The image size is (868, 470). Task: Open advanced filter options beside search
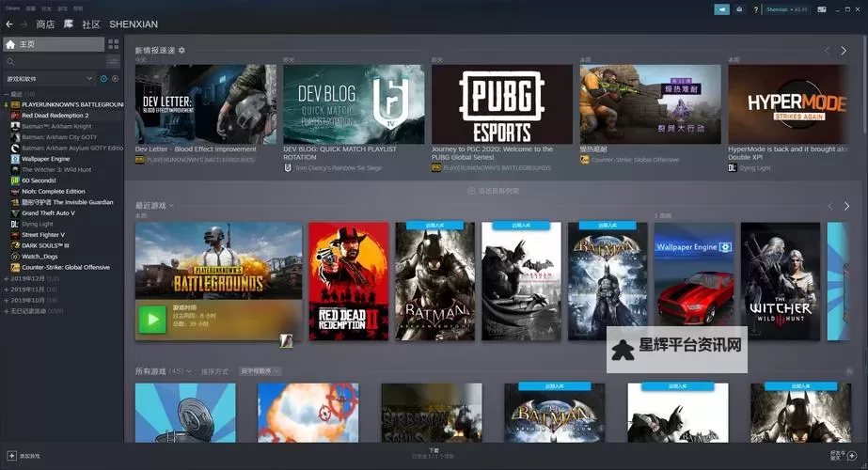tap(113, 61)
